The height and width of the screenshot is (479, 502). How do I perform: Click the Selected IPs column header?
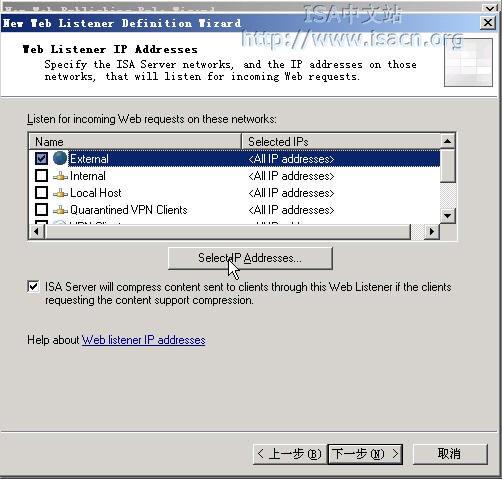point(341,141)
